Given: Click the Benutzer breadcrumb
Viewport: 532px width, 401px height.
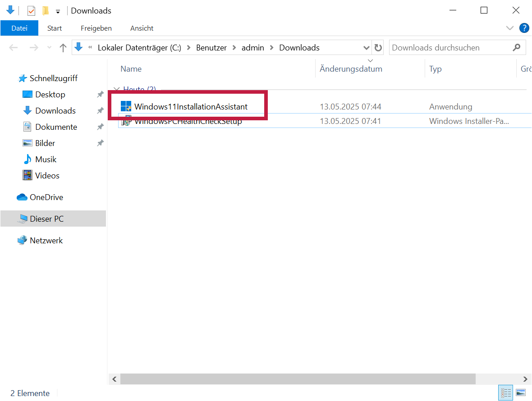Looking at the screenshot, I should click(211, 48).
